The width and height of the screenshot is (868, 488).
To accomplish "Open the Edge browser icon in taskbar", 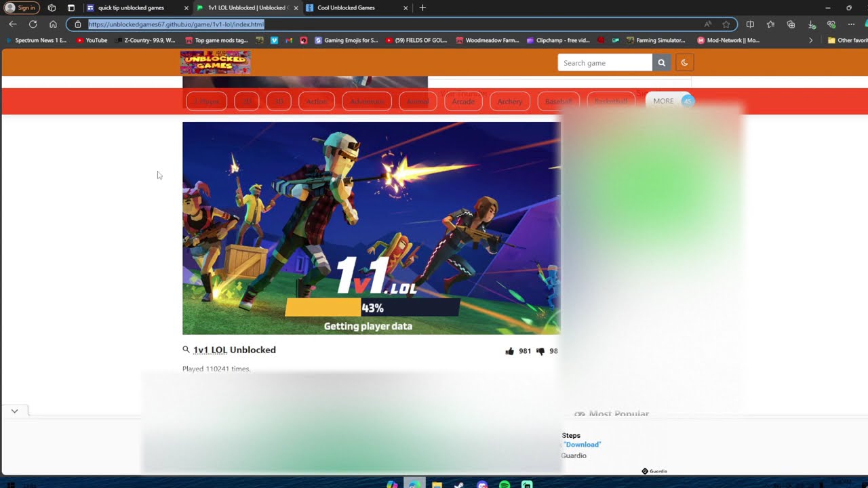I will coord(414,484).
